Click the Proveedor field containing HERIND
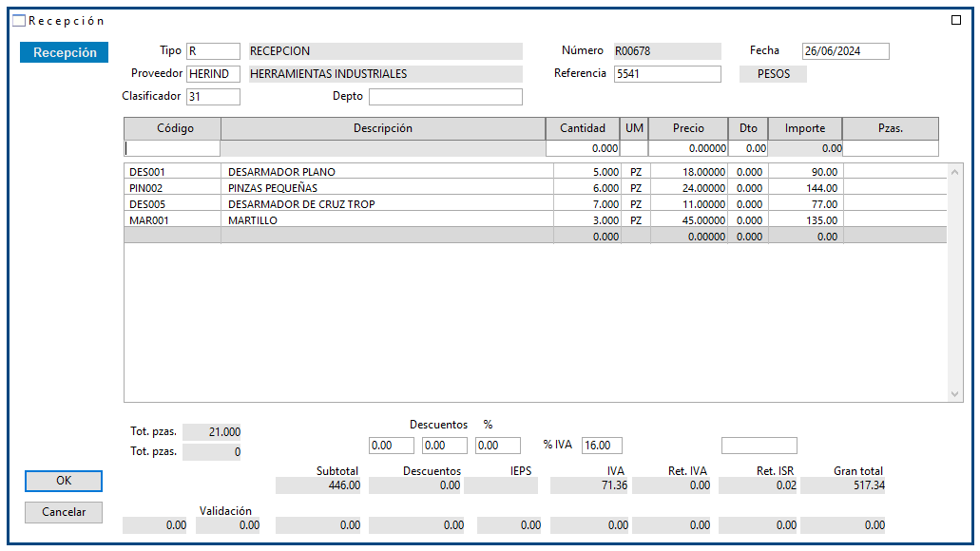The height and width of the screenshot is (551, 980). tap(213, 74)
